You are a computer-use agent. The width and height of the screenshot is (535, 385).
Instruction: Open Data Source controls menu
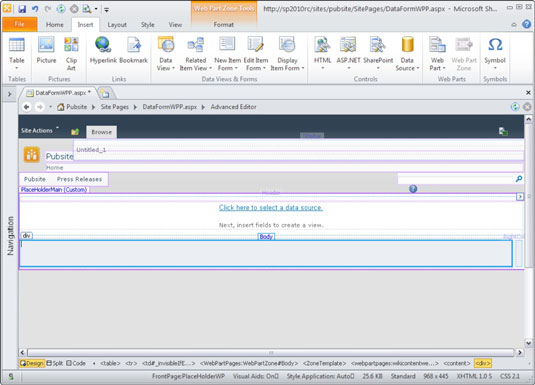tap(407, 54)
